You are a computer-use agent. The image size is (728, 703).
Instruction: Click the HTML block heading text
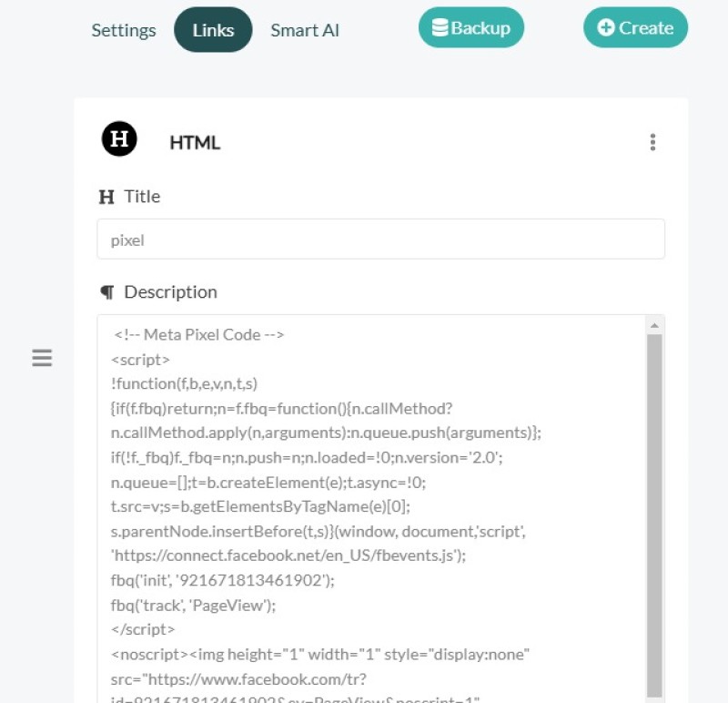pos(195,143)
